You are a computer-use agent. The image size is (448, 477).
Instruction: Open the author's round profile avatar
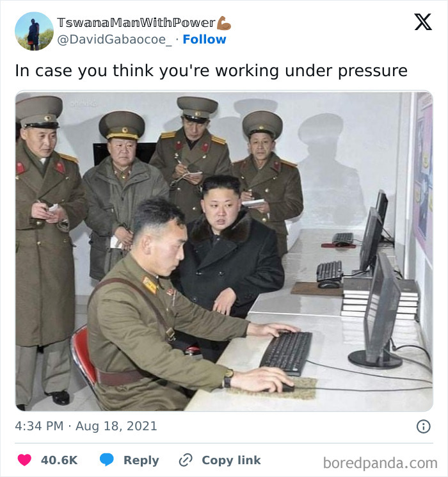pos(34,31)
